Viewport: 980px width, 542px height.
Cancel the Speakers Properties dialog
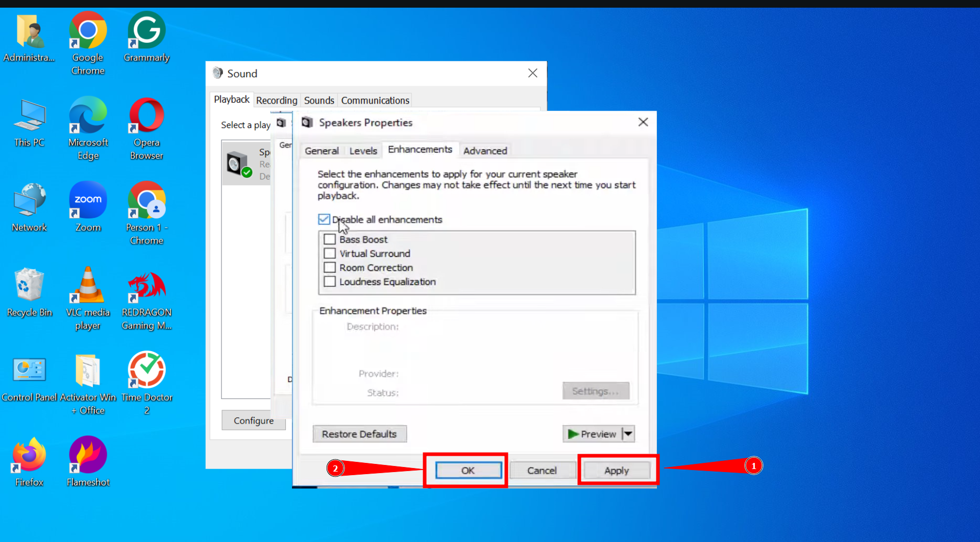(542, 471)
